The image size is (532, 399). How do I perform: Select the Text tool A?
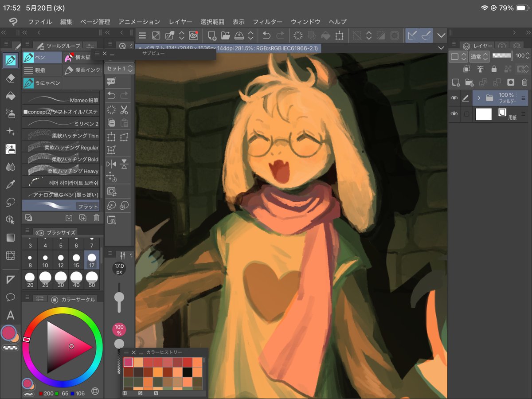click(x=10, y=315)
